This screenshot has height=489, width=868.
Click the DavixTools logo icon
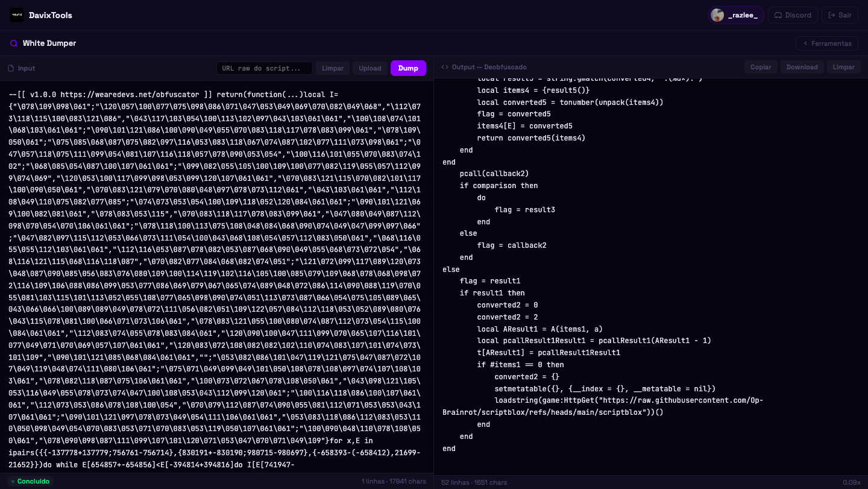17,15
